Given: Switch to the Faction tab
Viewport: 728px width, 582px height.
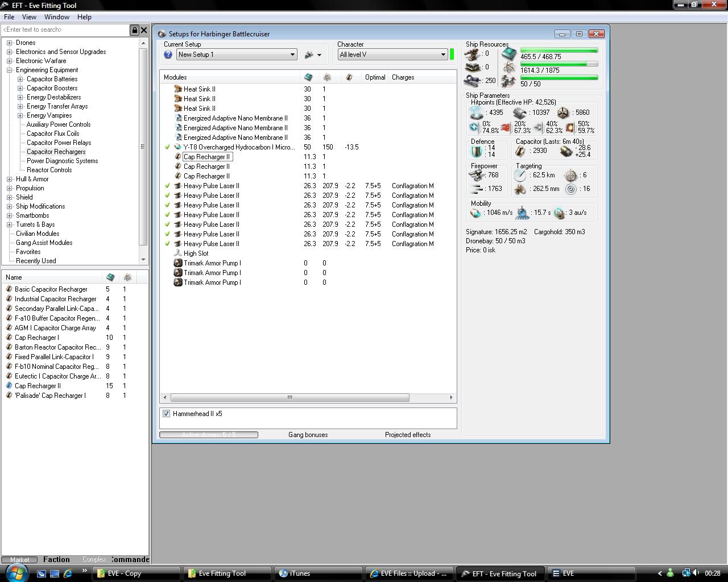Looking at the screenshot, I should click(x=56, y=559).
